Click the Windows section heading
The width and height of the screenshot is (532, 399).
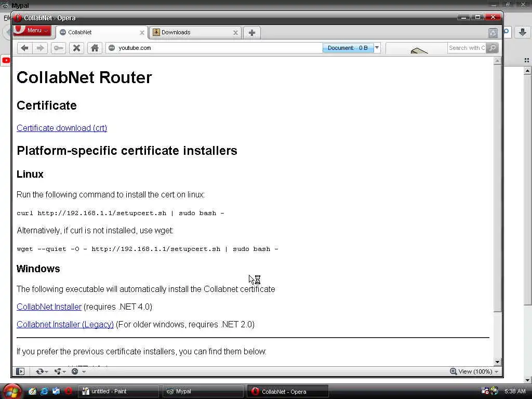[x=38, y=269]
